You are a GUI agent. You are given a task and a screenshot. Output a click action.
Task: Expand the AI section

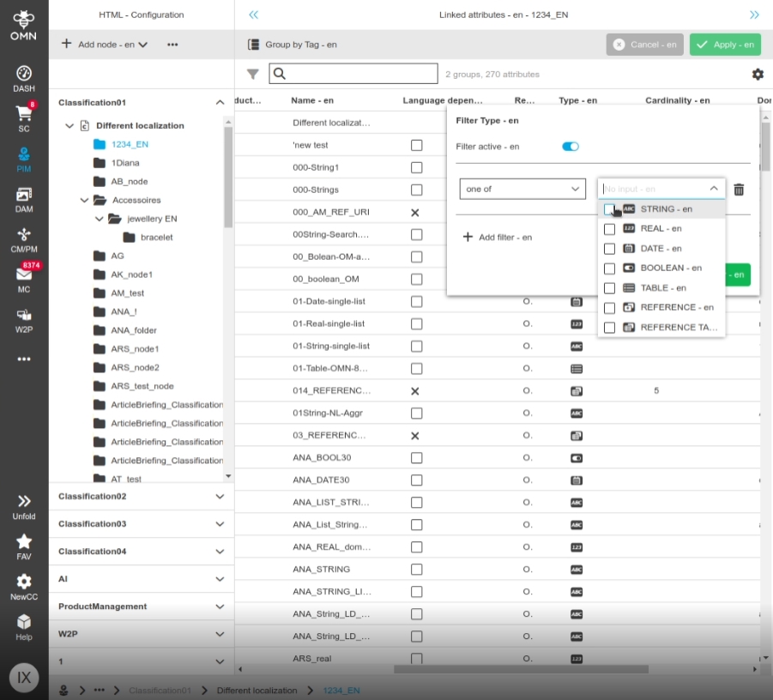pos(220,579)
